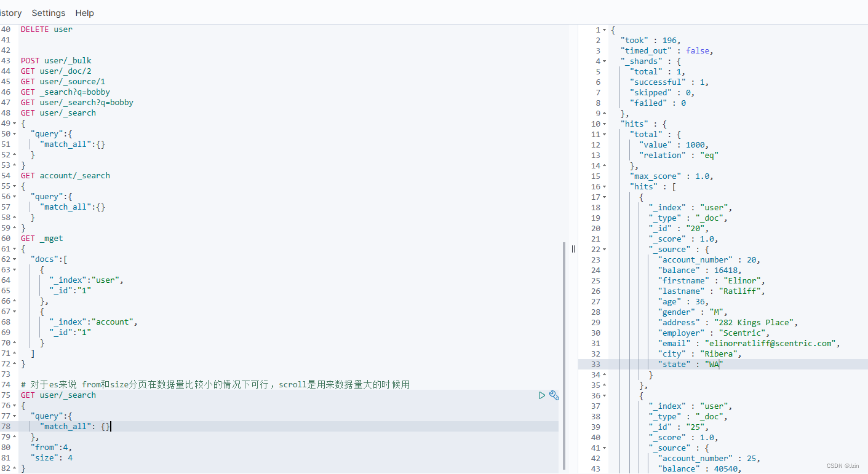
Task: Click the "max_score" : 1.0 line
Action: (x=671, y=176)
